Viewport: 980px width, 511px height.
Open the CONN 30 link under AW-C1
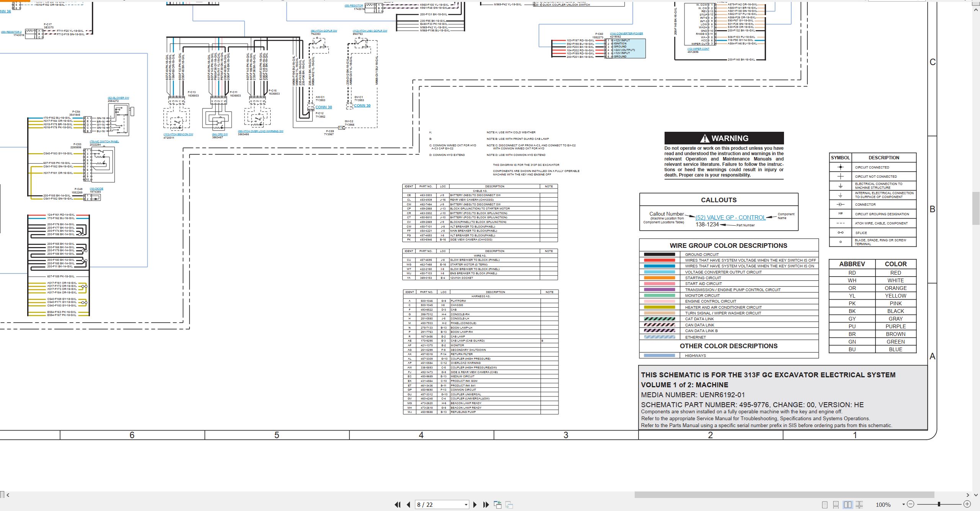(324, 107)
